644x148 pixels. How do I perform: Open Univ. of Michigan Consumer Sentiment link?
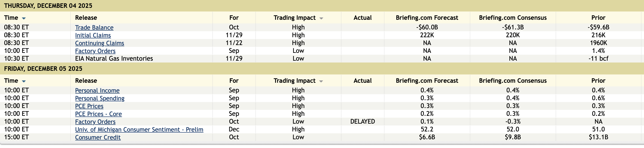(139, 129)
